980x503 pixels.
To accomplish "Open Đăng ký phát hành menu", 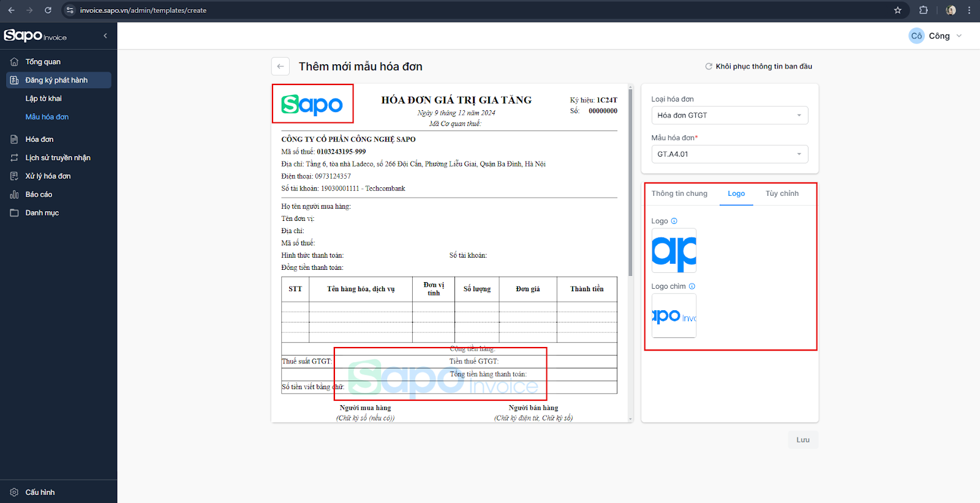I will pyautogui.click(x=59, y=80).
